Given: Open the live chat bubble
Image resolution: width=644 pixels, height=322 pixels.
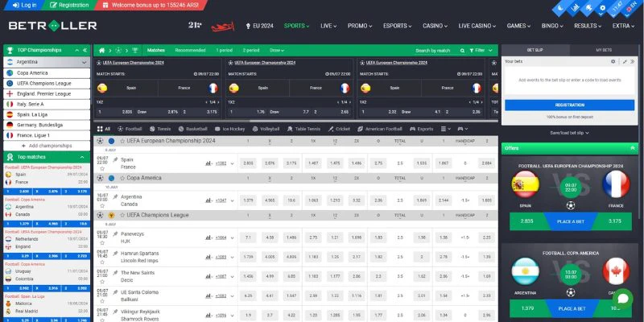Looking at the screenshot, I should 622,299.
